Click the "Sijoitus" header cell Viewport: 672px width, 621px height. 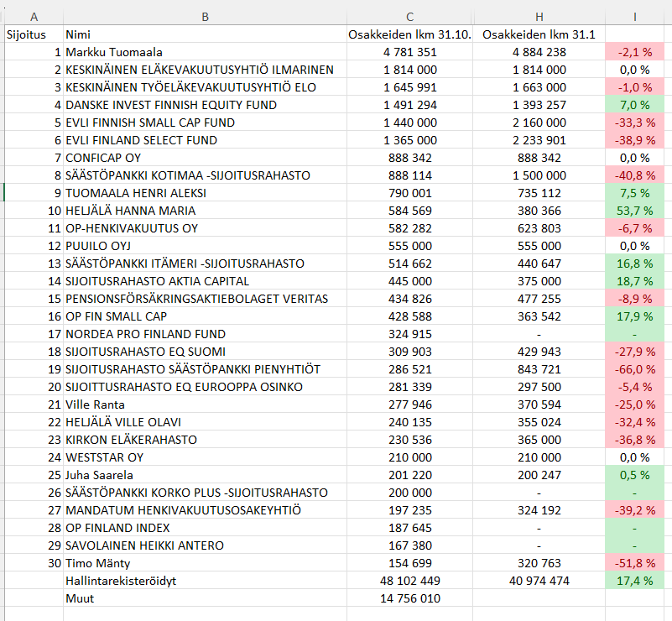coord(34,34)
